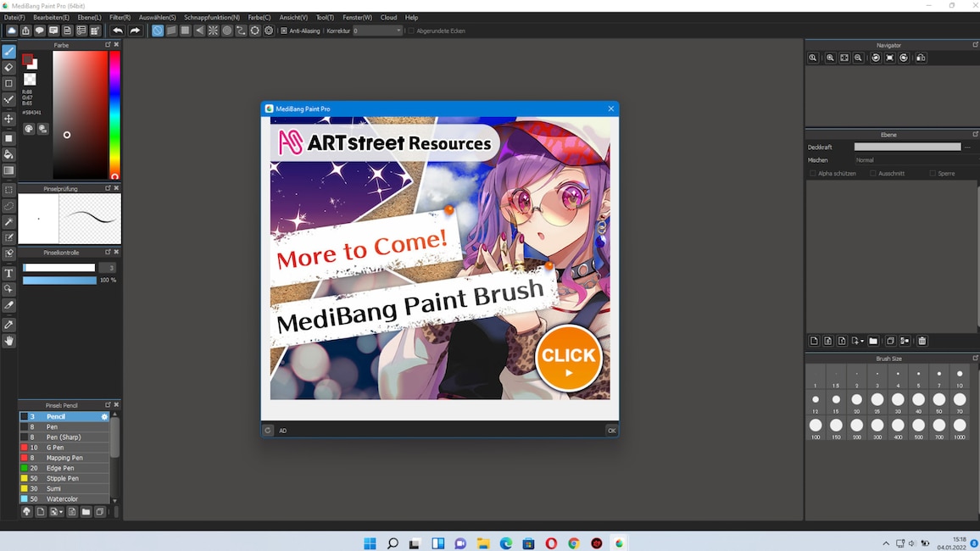This screenshot has width=980, height=551.
Task: Click the brush opacity slider at 100 %
Action: [59, 281]
